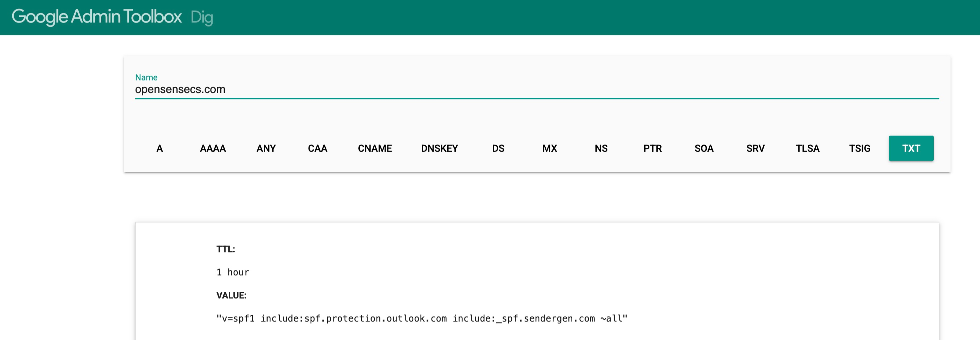Look up MX records
The height and width of the screenshot is (340, 980).
[x=549, y=148]
